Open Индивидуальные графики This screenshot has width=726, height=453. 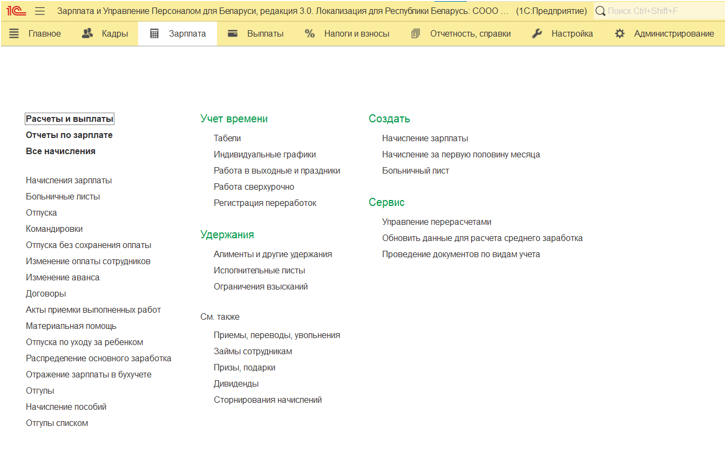[265, 154]
